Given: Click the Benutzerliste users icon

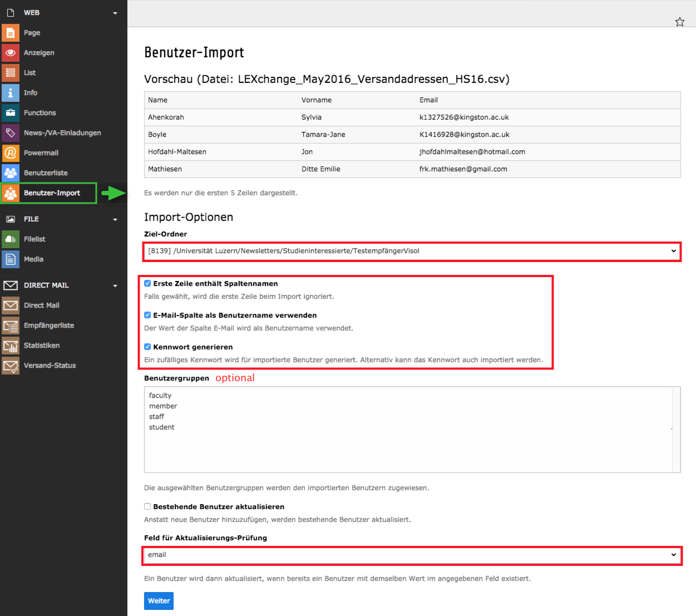Looking at the screenshot, I should pyautogui.click(x=11, y=173).
